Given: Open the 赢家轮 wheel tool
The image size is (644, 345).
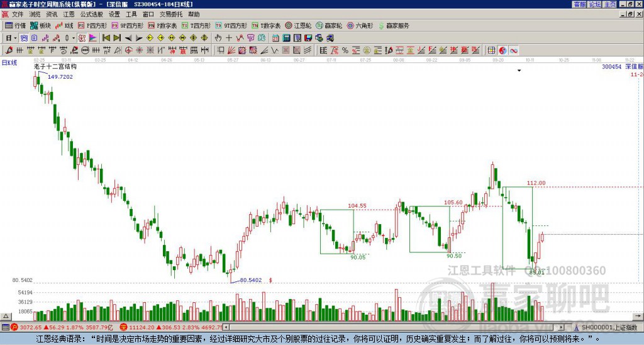Looking at the screenshot, I should [x=329, y=25].
